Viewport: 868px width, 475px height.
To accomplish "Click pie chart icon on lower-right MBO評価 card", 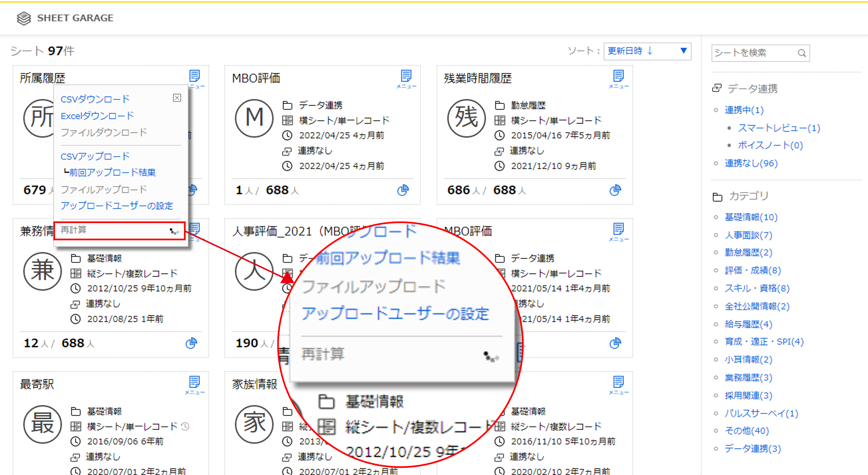I will (x=615, y=343).
